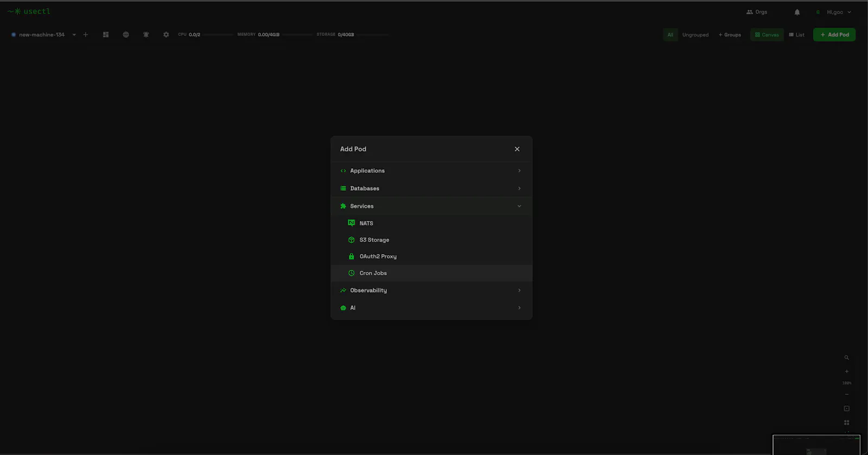Select S3 Storage service
This screenshot has width=868, height=455.
point(431,240)
